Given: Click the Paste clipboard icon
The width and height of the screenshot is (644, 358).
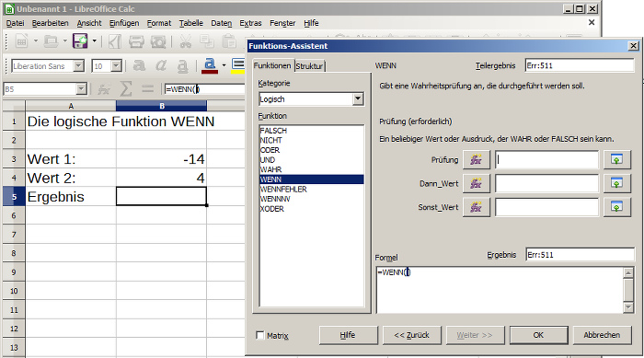Looking at the screenshot, I should coord(229,41).
